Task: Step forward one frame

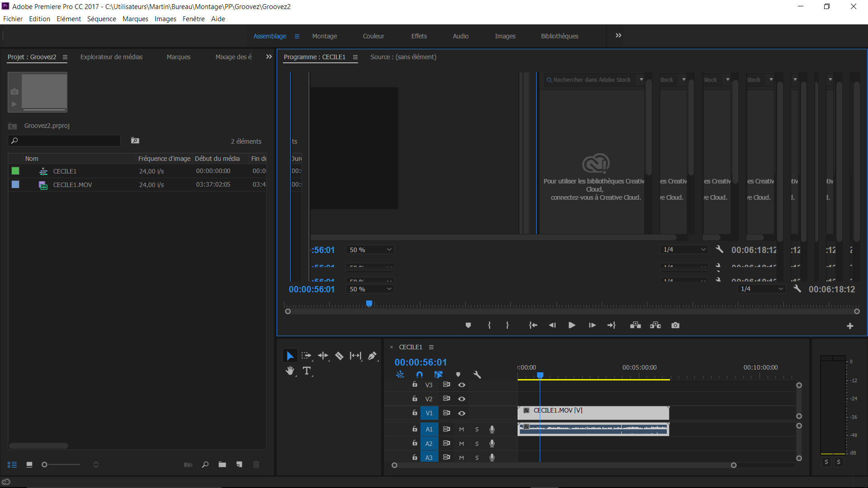Action: coord(592,325)
